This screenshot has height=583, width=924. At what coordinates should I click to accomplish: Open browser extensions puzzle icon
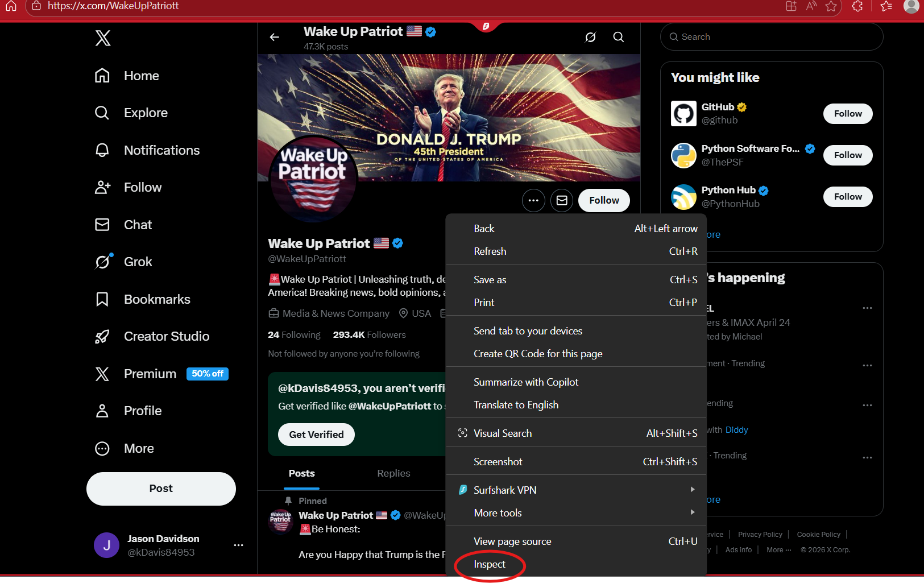pyautogui.click(x=857, y=6)
